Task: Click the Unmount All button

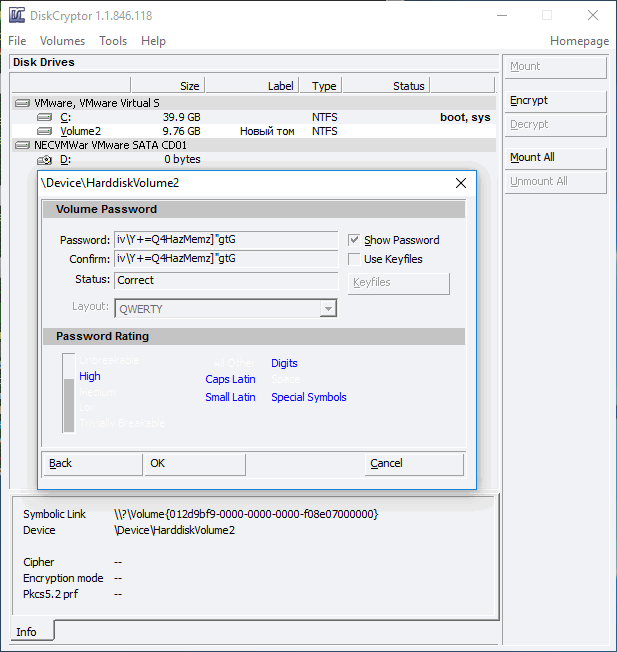Action: (x=556, y=182)
